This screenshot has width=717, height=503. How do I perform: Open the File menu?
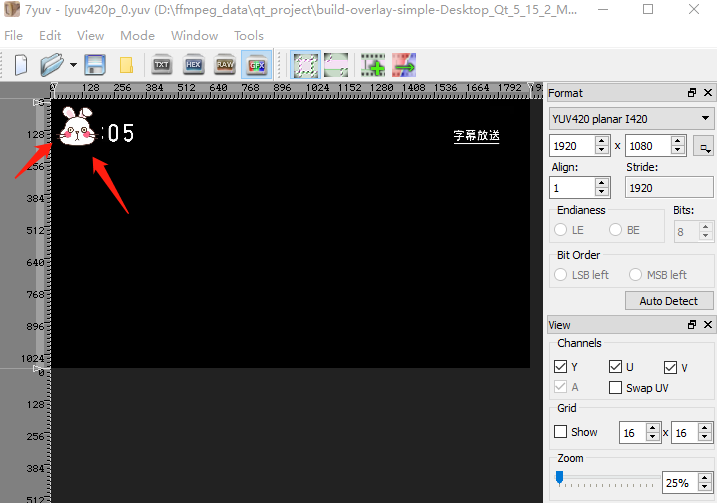click(x=13, y=36)
